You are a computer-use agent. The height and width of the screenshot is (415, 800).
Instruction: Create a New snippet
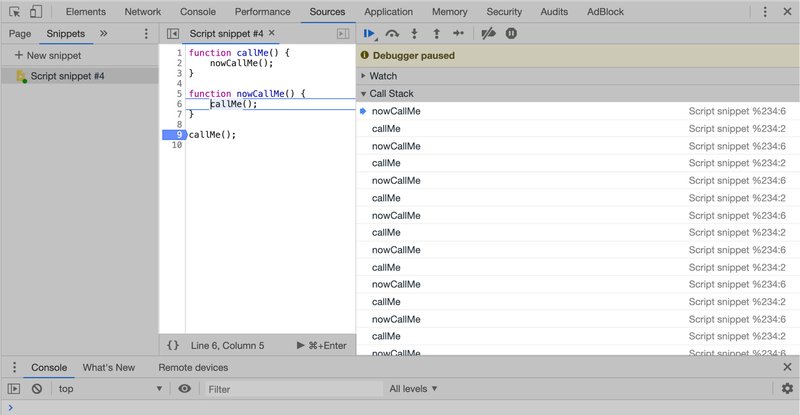[x=48, y=55]
